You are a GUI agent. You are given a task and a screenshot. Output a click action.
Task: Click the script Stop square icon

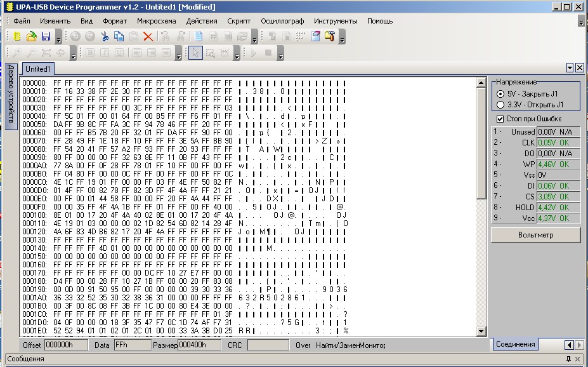tap(268, 53)
